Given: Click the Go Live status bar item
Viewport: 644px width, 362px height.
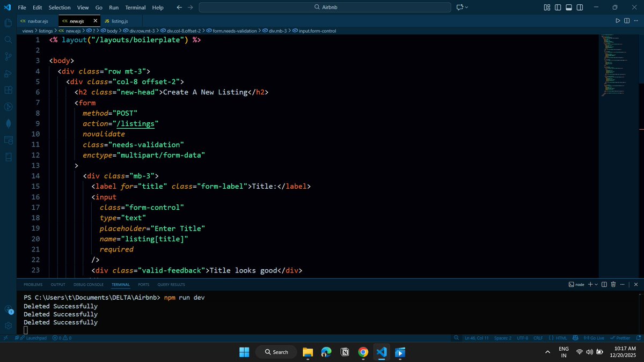Looking at the screenshot, I should [593, 338].
